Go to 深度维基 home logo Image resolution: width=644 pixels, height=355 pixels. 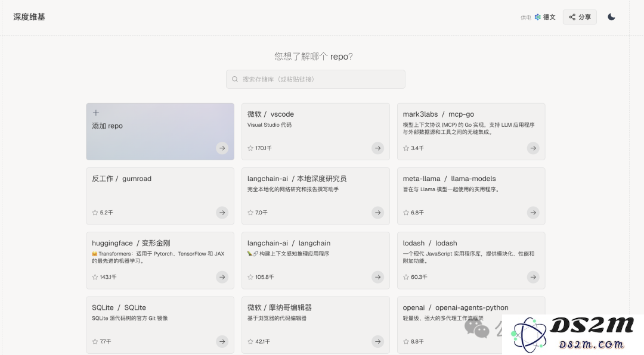[x=29, y=17]
